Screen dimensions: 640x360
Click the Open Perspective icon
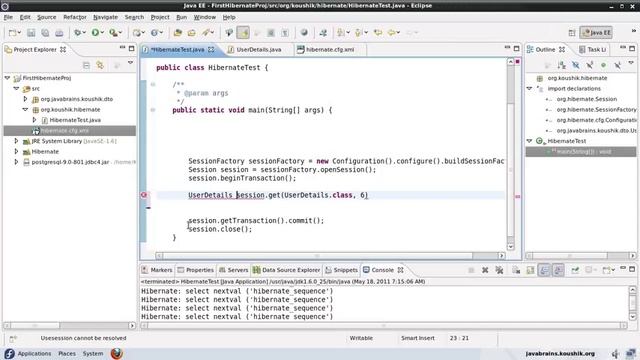pyautogui.click(x=572, y=33)
